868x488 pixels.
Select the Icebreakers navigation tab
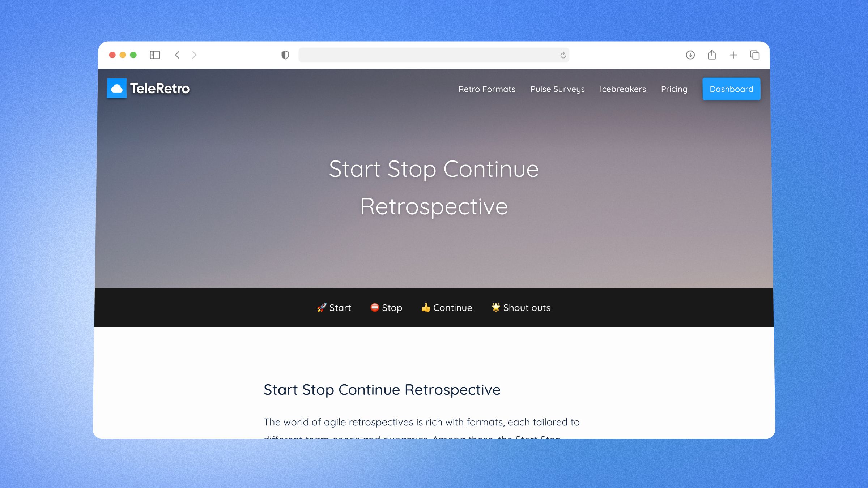point(623,89)
